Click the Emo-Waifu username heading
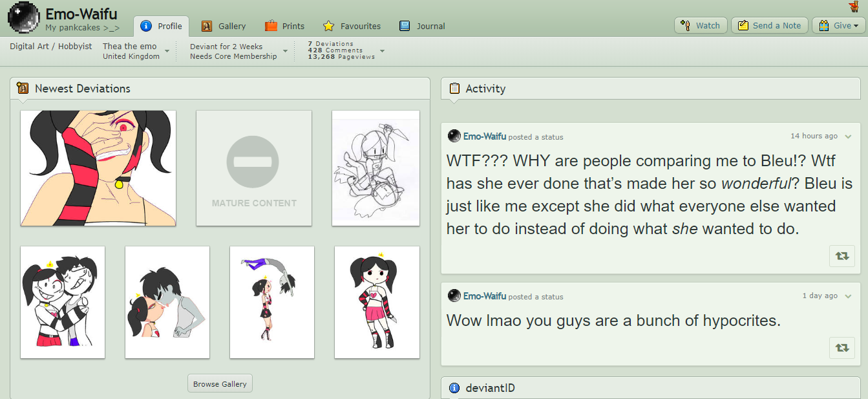Viewport: 868px width, 399px height. point(81,14)
